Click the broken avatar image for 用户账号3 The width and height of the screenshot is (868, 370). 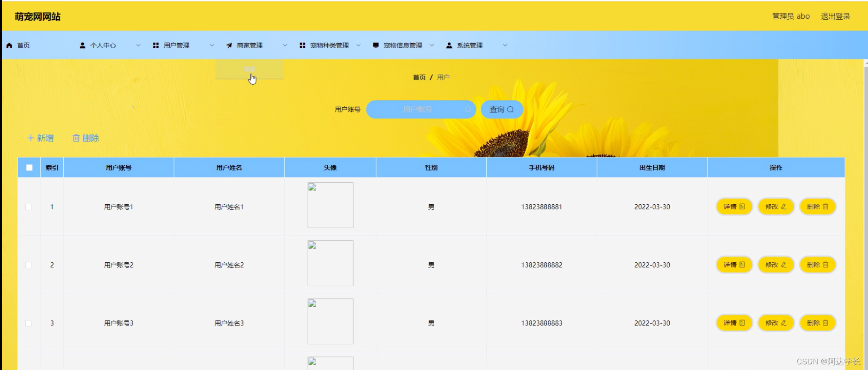pyautogui.click(x=331, y=321)
